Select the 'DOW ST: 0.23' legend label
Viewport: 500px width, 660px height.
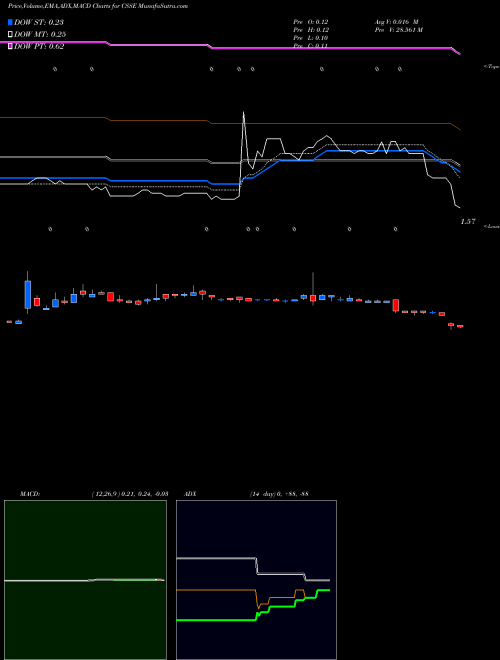point(39,22)
